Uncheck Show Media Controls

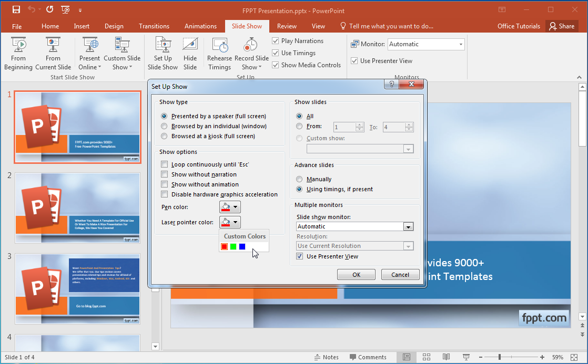pos(275,65)
